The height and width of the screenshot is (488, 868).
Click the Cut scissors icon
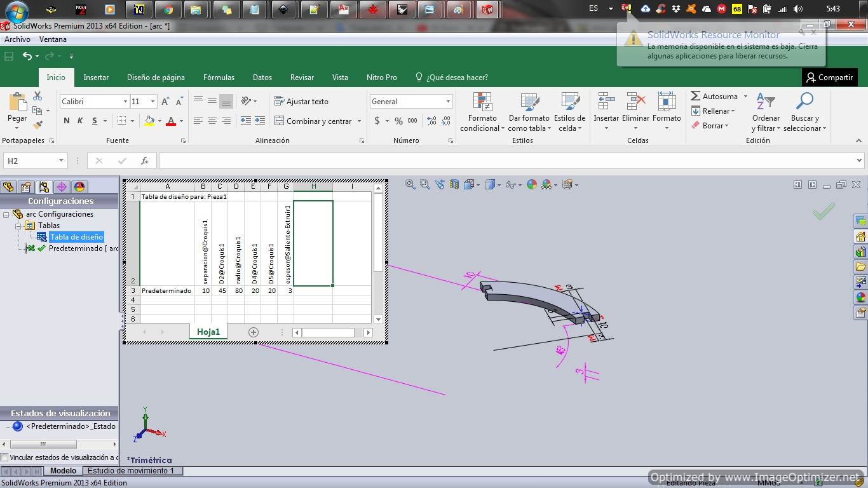pos(37,96)
